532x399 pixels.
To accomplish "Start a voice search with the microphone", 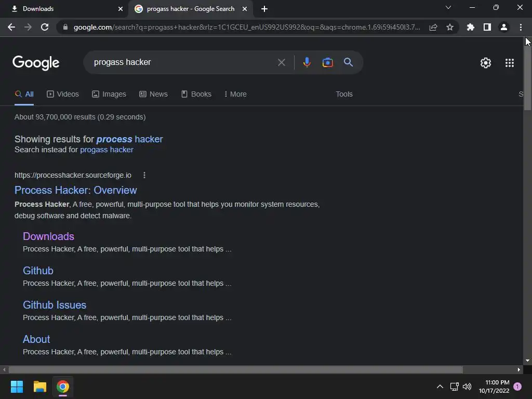I will 307,62.
